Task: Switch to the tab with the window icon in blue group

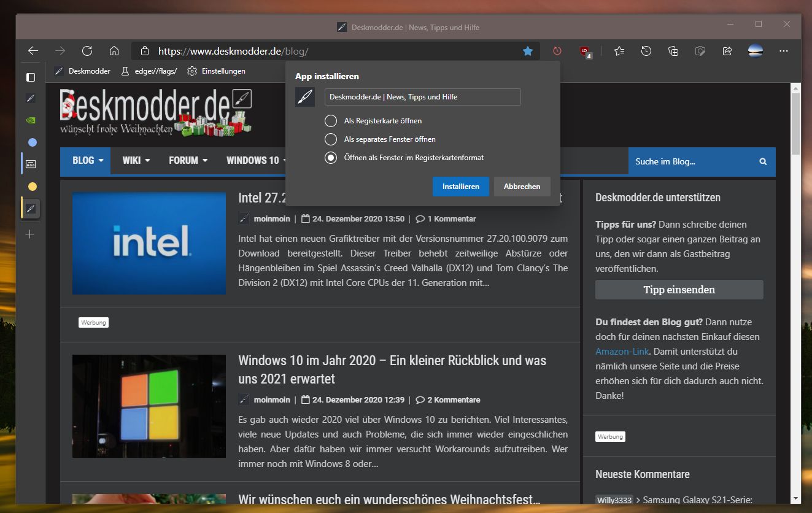Action: coord(31,164)
